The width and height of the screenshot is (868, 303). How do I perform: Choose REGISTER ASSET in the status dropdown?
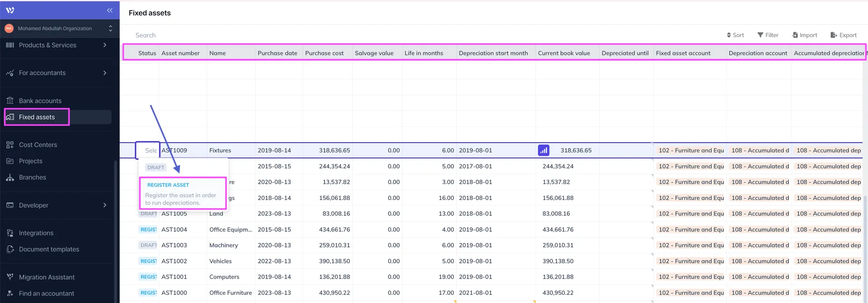point(183,194)
